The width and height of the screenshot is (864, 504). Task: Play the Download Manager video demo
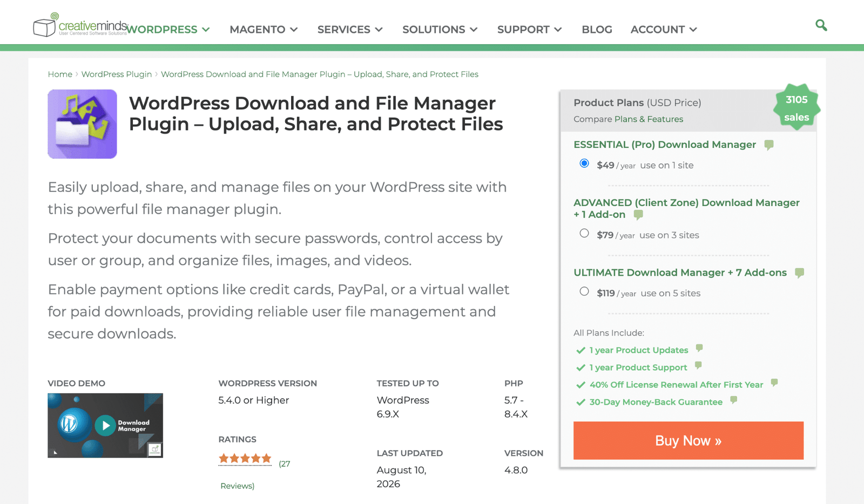[105, 426]
